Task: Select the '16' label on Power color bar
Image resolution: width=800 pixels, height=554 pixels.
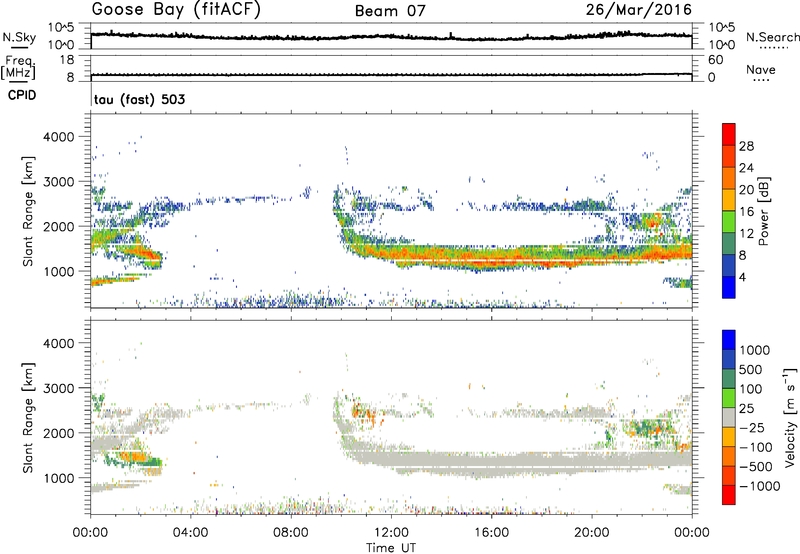Action: coord(746,211)
